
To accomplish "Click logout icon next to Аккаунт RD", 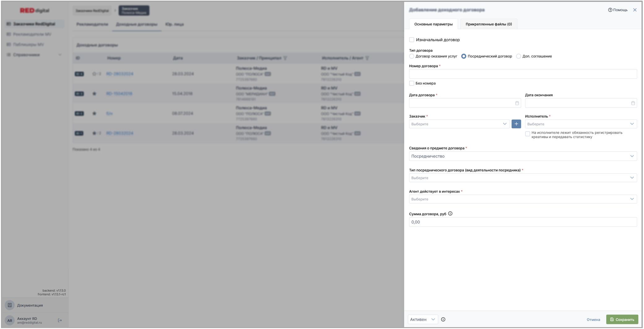I will [x=60, y=320].
